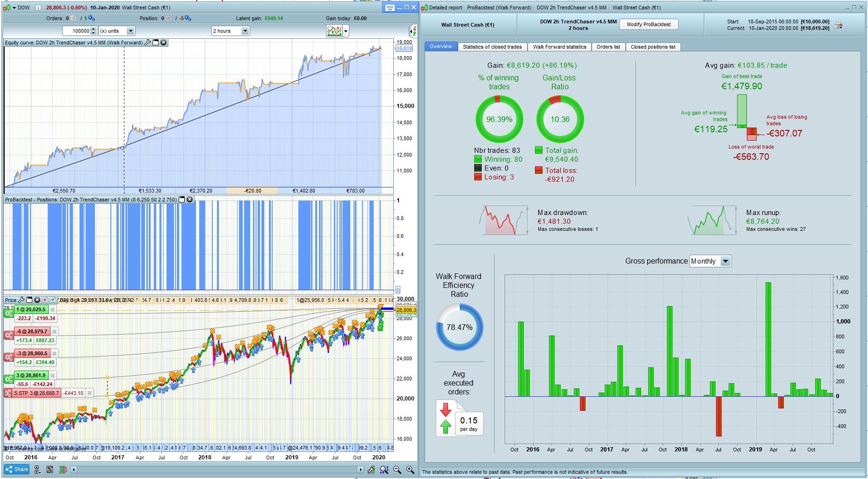
Task: Close the 1 @ 29,029.5 position
Action: tap(53, 310)
